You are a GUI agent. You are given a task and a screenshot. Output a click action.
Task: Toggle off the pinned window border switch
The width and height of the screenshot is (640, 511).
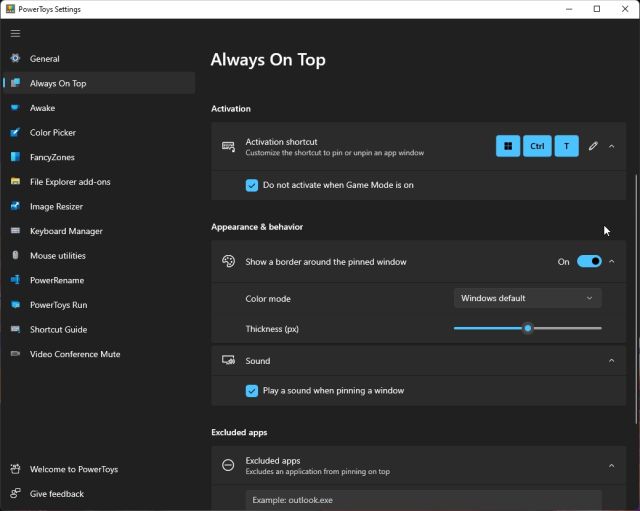[589, 261]
